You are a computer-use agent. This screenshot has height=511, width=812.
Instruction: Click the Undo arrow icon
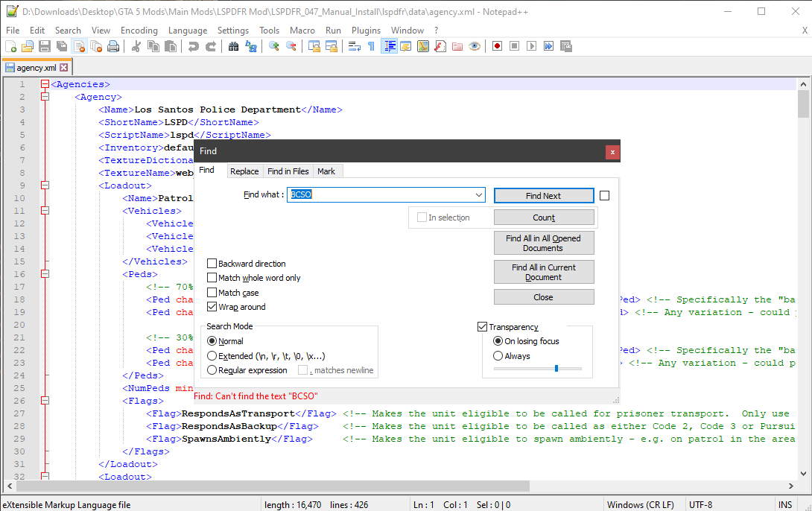tap(193, 46)
